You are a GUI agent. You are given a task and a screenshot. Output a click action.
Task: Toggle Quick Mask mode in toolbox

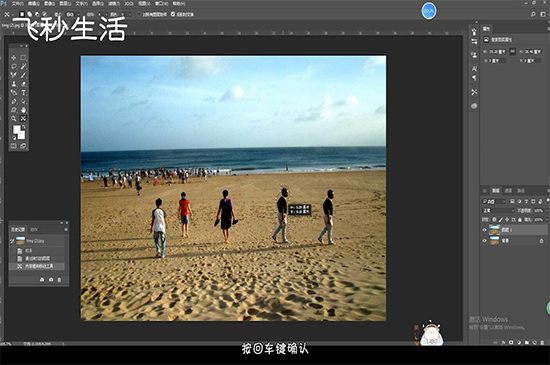(x=14, y=146)
